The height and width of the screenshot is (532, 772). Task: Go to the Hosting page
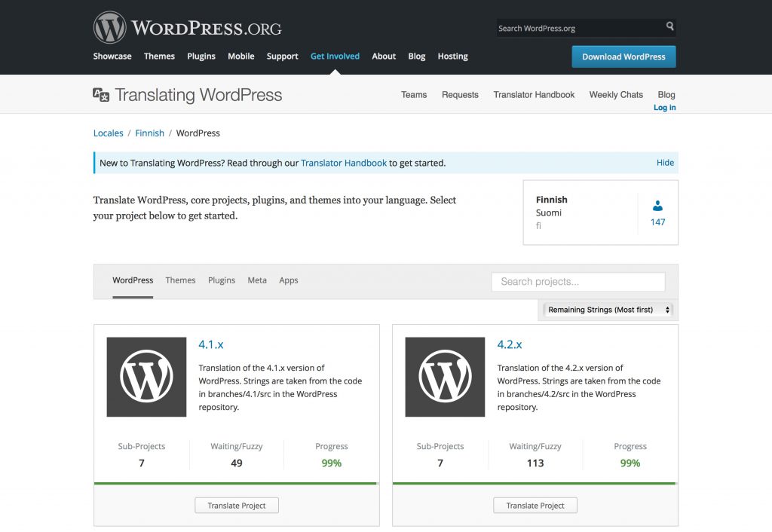click(x=452, y=56)
